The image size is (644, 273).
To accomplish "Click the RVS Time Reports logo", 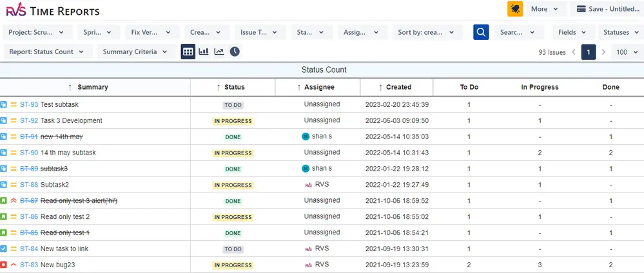I will coord(53,10).
